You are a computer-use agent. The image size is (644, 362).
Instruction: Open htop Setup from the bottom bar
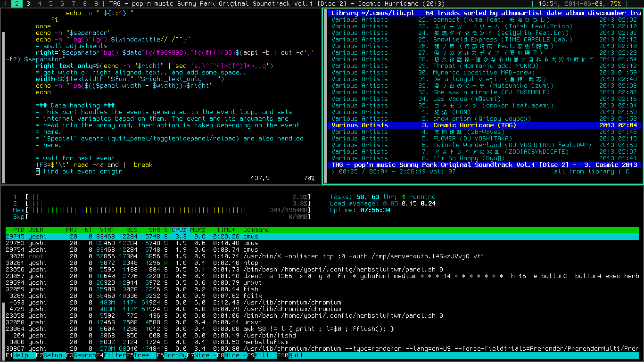[53, 355]
